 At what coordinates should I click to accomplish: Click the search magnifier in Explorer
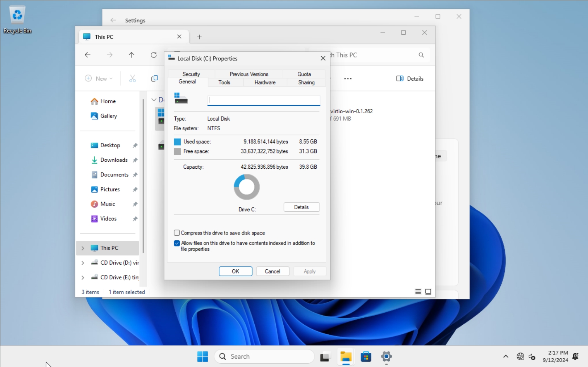(x=421, y=55)
